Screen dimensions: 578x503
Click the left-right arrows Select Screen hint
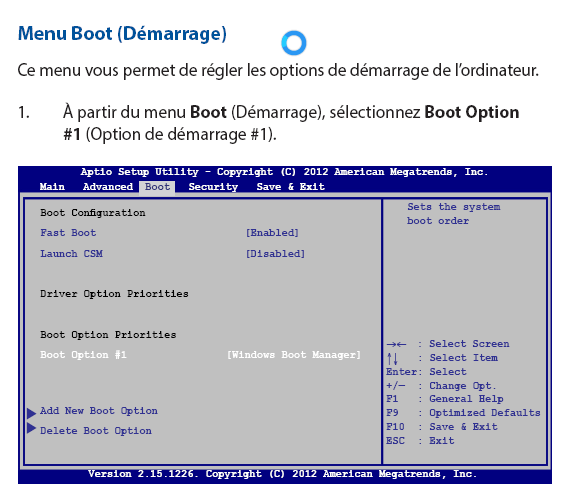pos(448,344)
